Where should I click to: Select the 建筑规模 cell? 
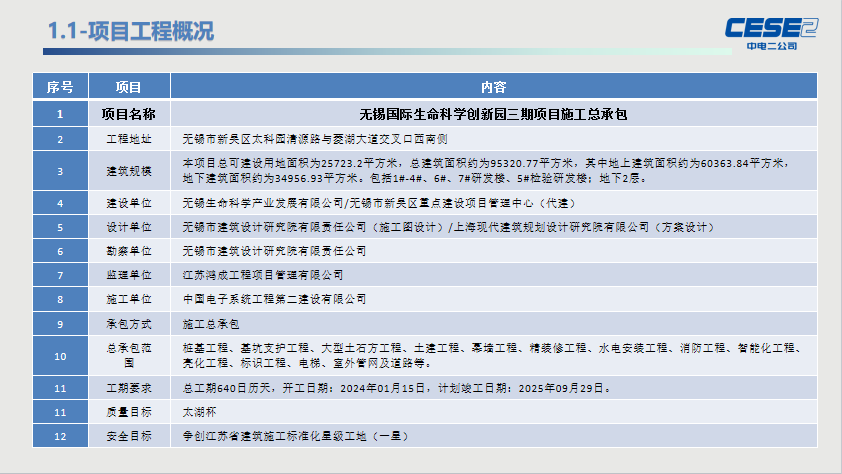coord(129,171)
